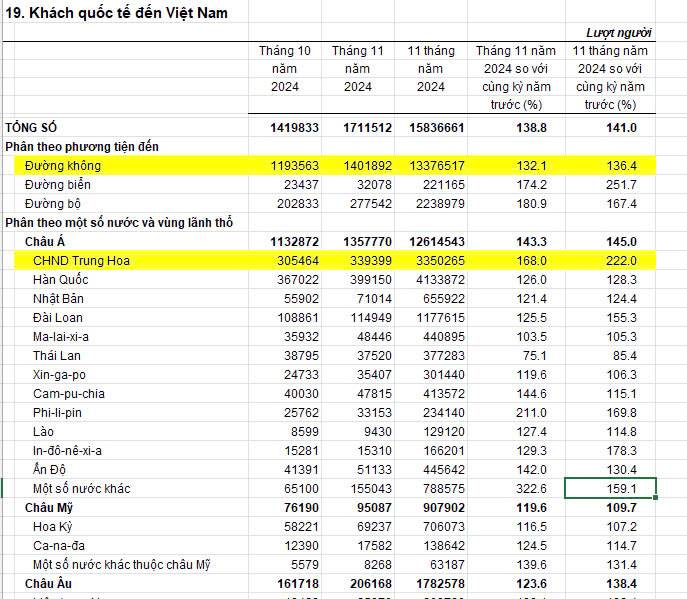Select the 'Đường biển' row label
Viewport: 687px width, 599px height.
pyautogui.click(x=58, y=184)
